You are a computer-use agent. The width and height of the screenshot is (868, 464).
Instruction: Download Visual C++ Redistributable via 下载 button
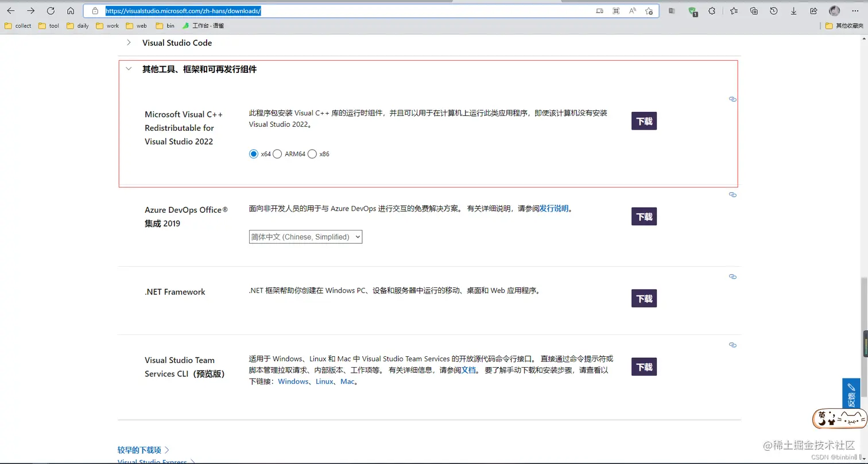(644, 121)
